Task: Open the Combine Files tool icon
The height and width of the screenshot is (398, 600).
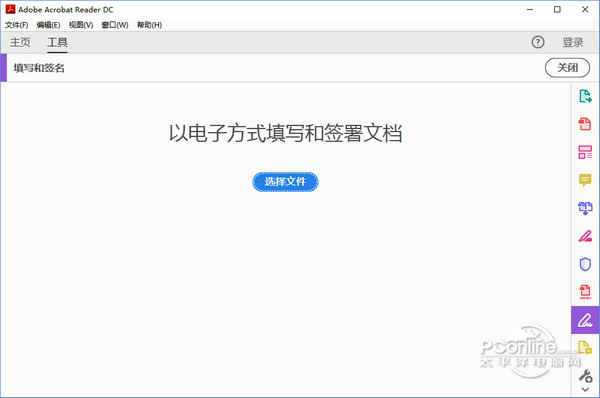Action: pos(585,208)
